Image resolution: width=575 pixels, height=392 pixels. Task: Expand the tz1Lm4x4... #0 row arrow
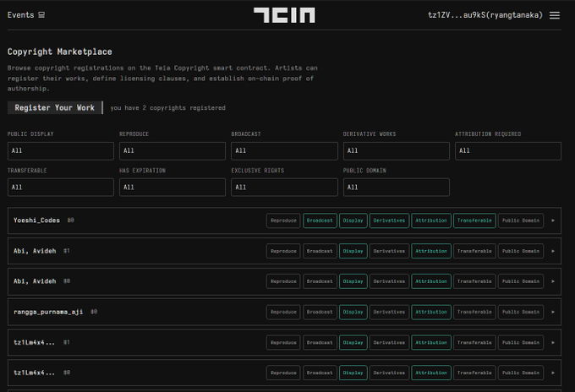point(553,373)
